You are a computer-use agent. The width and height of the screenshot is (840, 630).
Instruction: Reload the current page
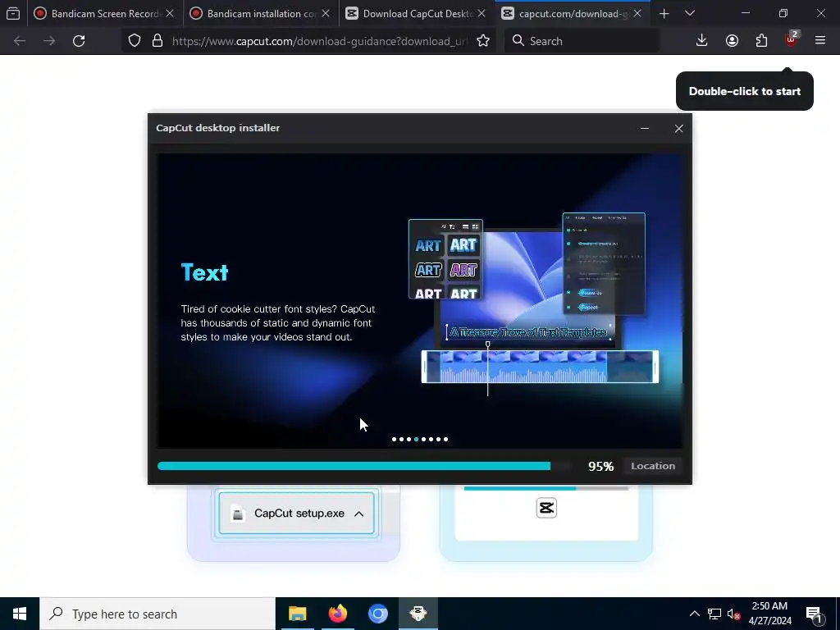79,41
